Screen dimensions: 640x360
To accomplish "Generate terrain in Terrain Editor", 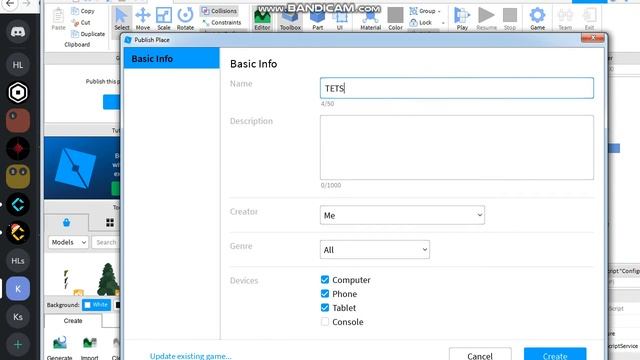I will pos(60,347).
